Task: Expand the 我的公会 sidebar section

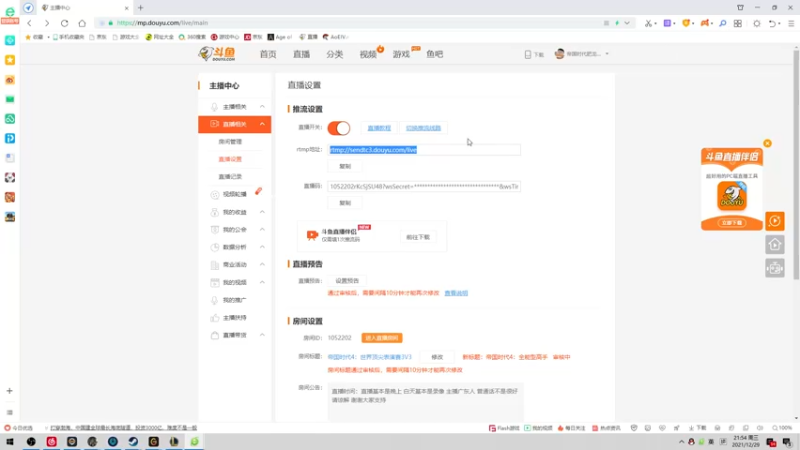Action: point(262,230)
